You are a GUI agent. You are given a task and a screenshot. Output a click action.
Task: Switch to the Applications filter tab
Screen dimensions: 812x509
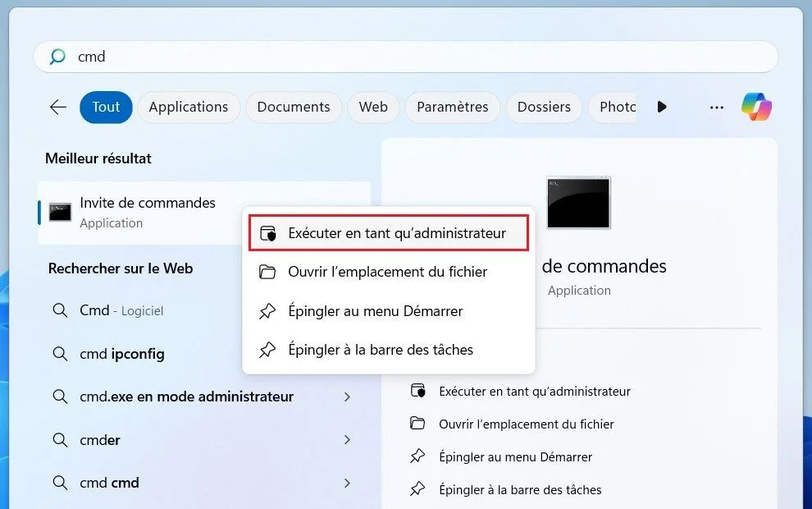tap(189, 107)
